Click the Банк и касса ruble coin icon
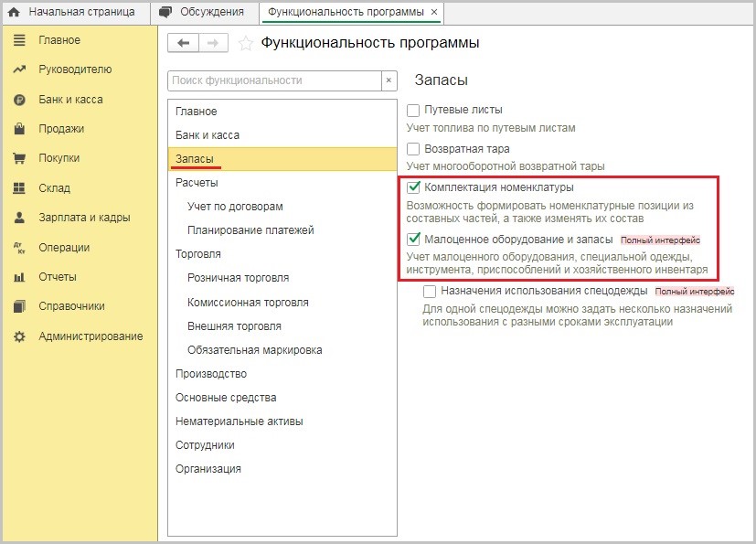Screen dimensions: 756x544 coord(19,100)
